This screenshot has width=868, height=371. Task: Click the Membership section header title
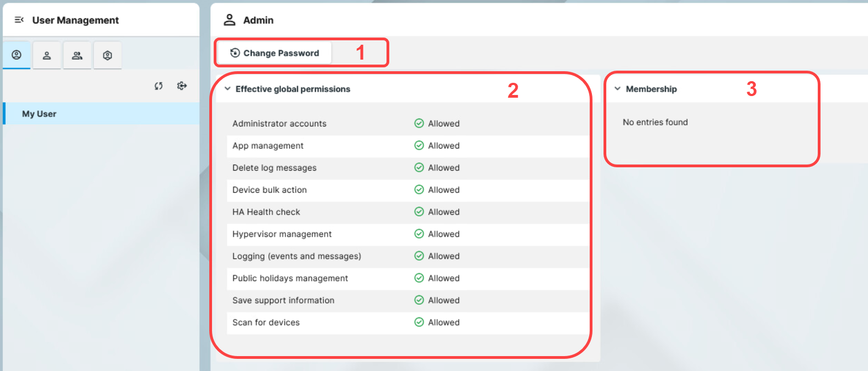tap(651, 89)
